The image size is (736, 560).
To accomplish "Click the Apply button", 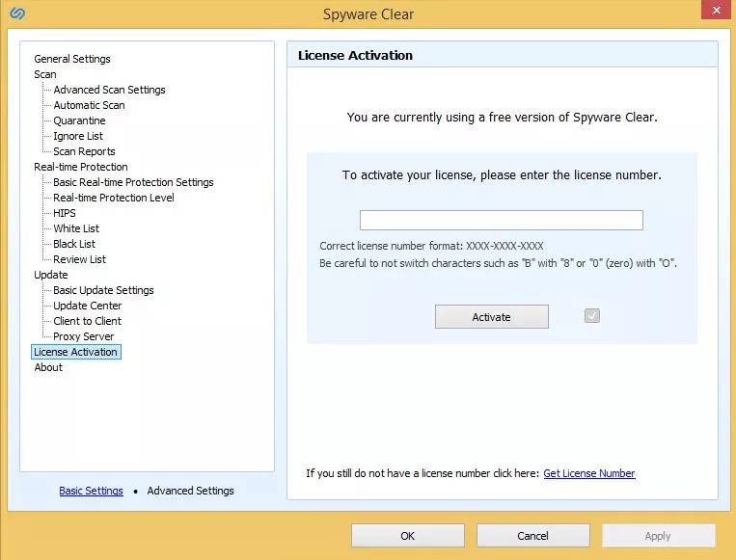I will point(658,536).
